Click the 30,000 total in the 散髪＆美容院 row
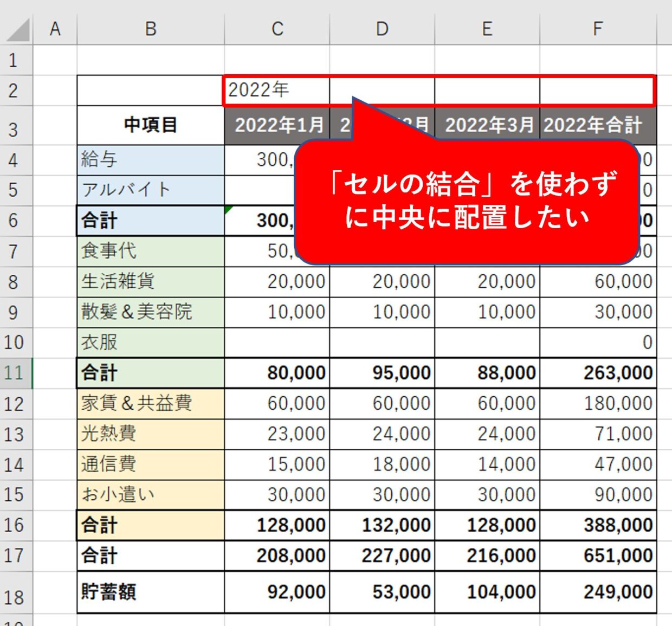The width and height of the screenshot is (672, 626). tap(598, 312)
